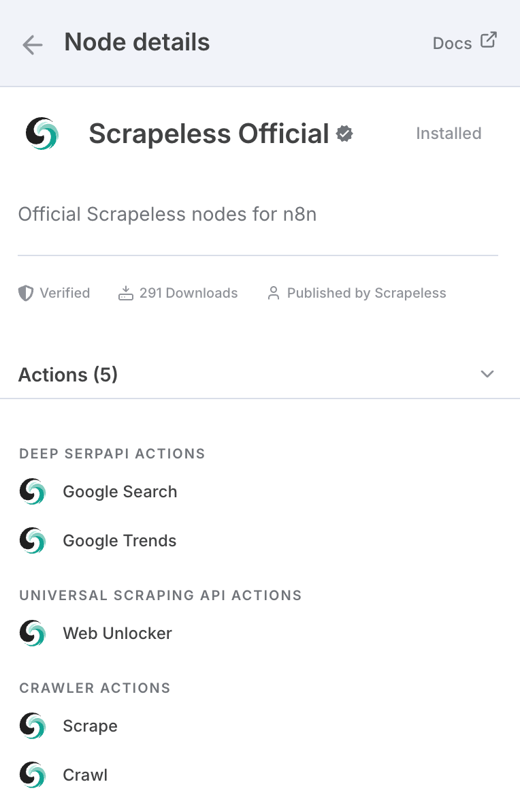Click the Scrape action icon
Screen dimensions: 520x812
[33, 726]
